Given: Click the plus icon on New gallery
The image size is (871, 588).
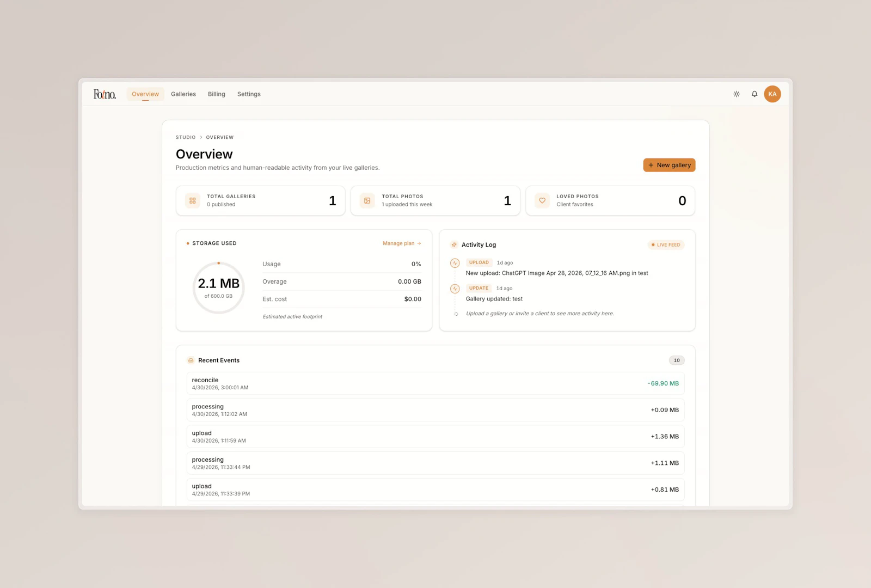Looking at the screenshot, I should 651,165.
